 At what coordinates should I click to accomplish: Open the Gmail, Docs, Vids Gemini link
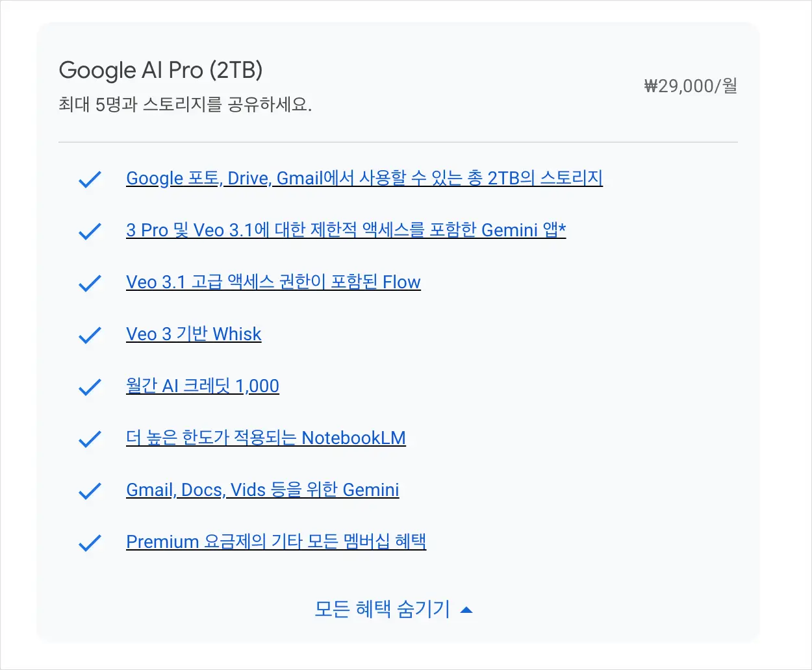pyautogui.click(x=262, y=490)
